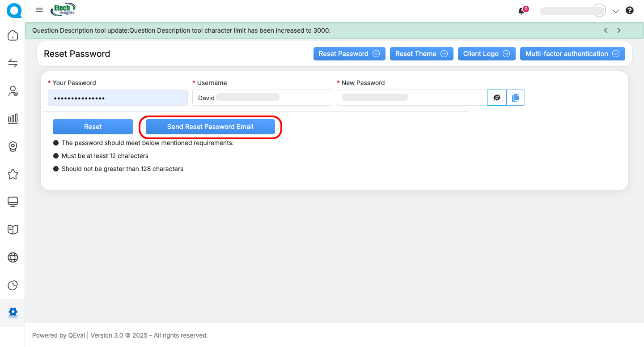644x347 pixels.
Task: Click the notification bell icon
Action: [521, 11]
